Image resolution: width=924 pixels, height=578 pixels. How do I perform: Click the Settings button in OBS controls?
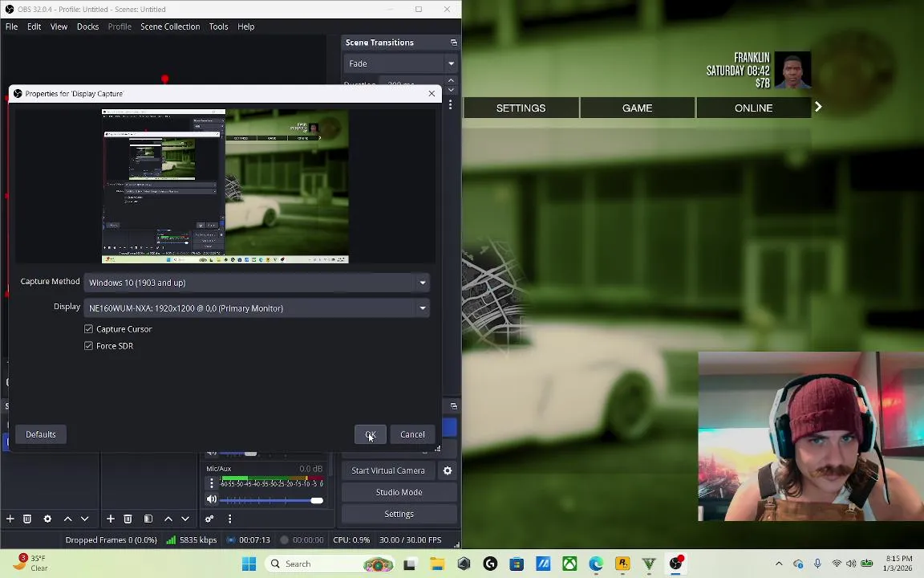(399, 514)
